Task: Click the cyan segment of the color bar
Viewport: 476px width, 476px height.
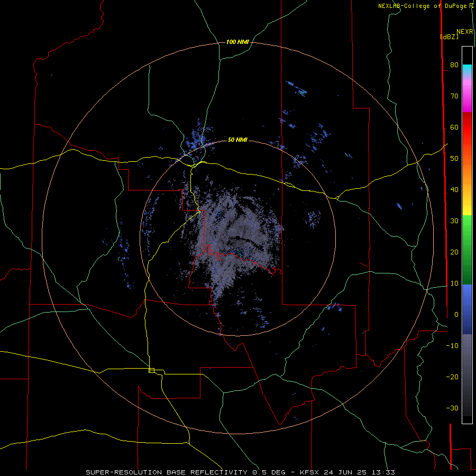Action: pos(467,70)
